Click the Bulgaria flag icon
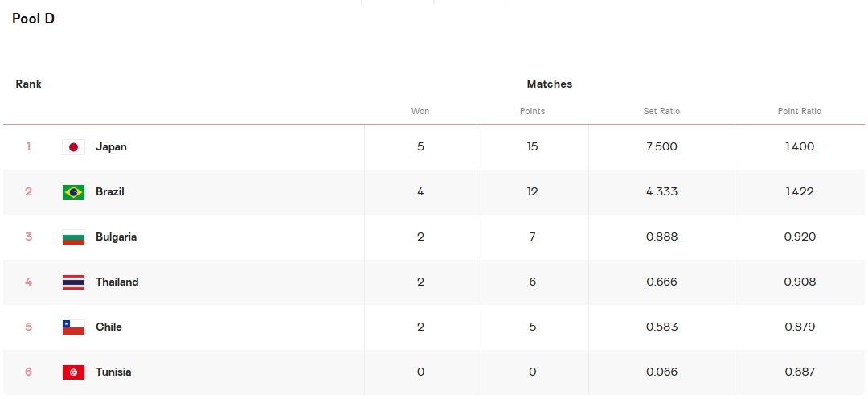Image resolution: width=868 pixels, height=399 pixels. coord(73,237)
